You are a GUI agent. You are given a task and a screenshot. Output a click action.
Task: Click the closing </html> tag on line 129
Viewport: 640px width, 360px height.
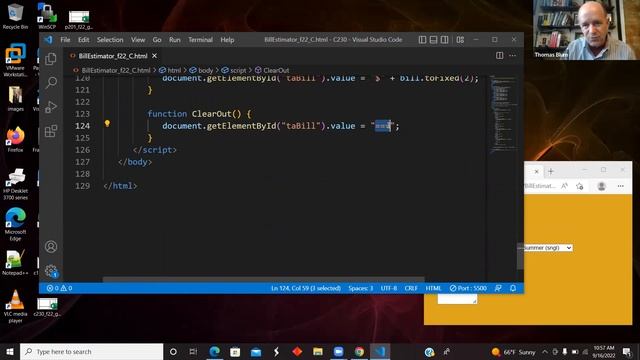120,186
